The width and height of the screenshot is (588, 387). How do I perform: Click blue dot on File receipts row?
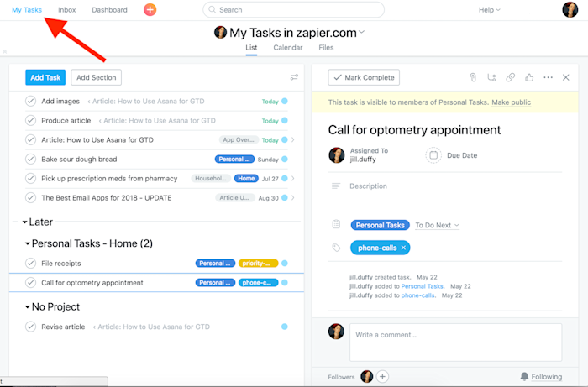285,264
